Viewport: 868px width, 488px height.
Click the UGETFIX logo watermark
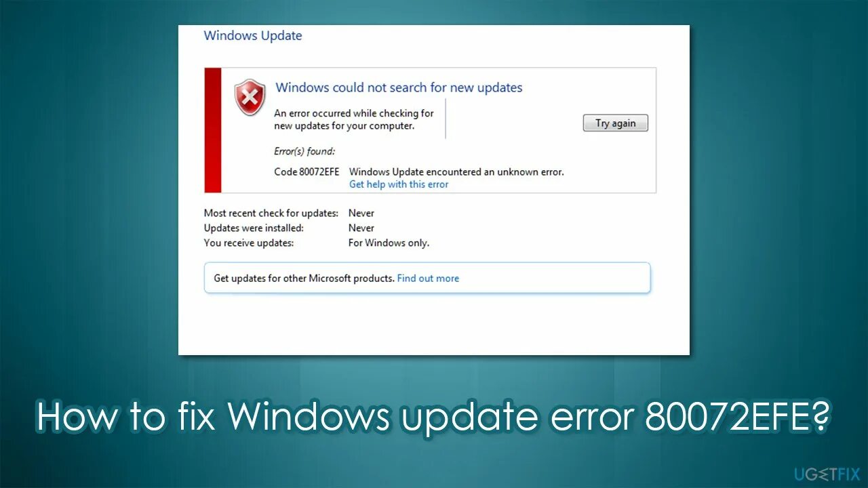[826, 473]
